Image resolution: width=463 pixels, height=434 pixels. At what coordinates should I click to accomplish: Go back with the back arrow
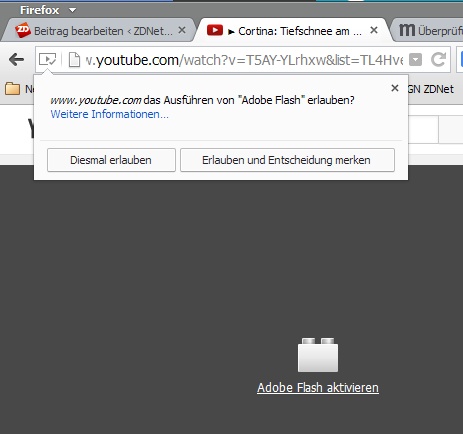(x=16, y=60)
